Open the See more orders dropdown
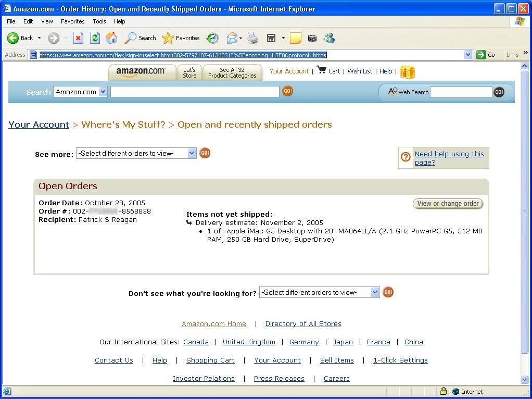 pyautogui.click(x=136, y=153)
